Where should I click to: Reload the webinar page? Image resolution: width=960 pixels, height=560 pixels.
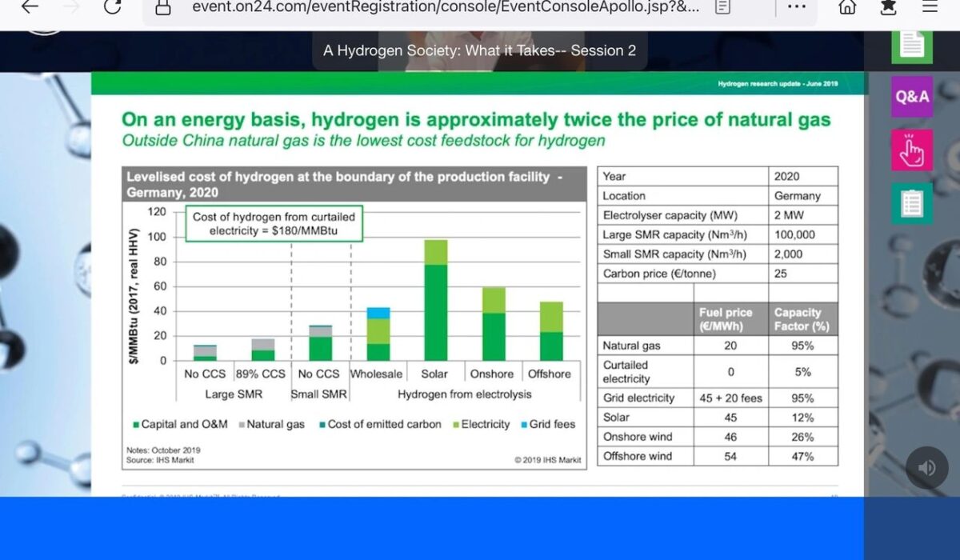click(113, 7)
